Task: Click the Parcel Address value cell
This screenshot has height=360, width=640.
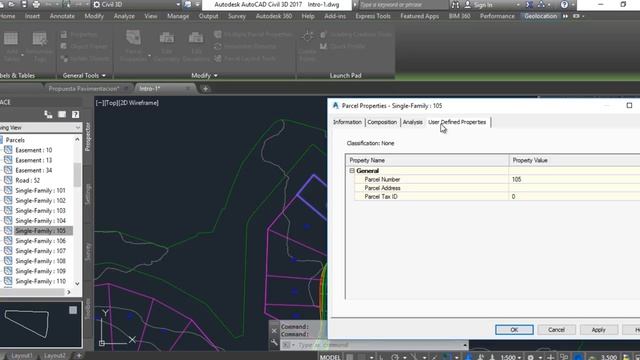Action: coord(574,188)
